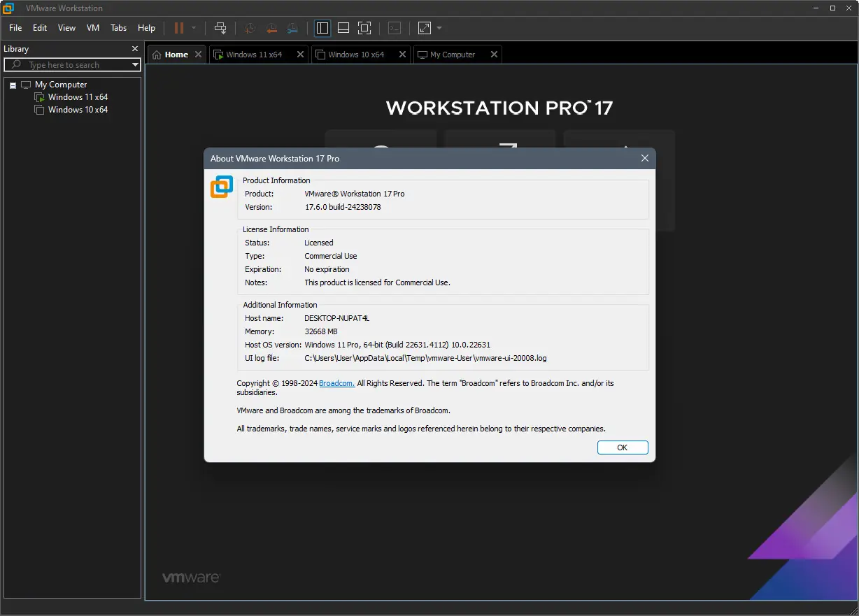Image resolution: width=859 pixels, height=616 pixels.
Task: Open the Snapshot Manager toolbar icon
Action: click(292, 28)
